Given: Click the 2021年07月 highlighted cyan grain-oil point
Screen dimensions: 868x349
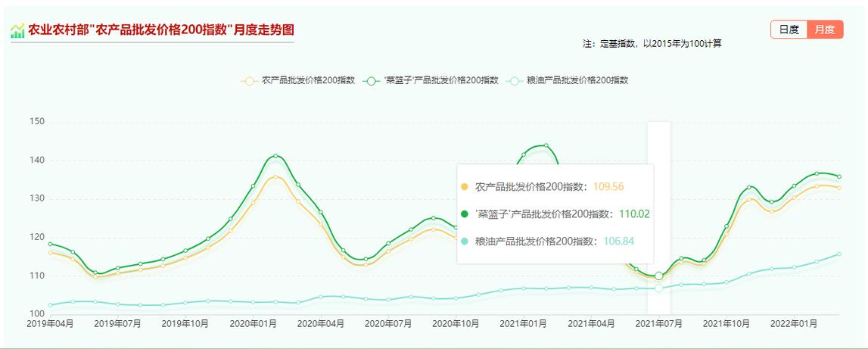Looking at the screenshot, I should [658, 288].
